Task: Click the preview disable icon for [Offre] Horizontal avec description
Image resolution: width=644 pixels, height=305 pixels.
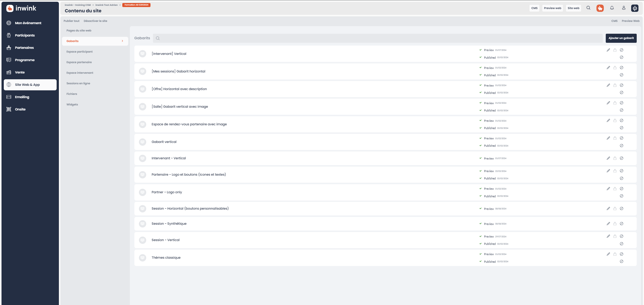Action: [621, 85]
